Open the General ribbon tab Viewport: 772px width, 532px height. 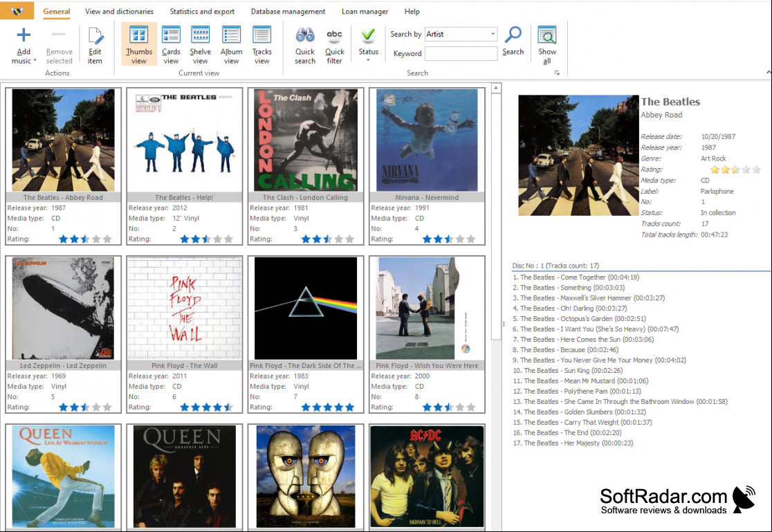tap(57, 11)
